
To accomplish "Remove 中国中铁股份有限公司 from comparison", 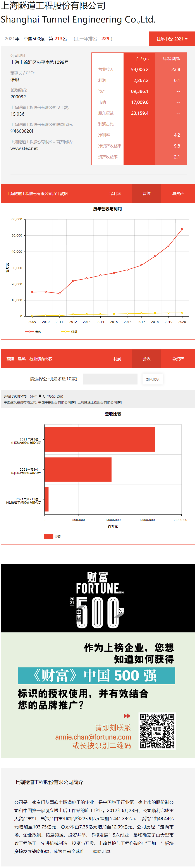I will point(74,403).
